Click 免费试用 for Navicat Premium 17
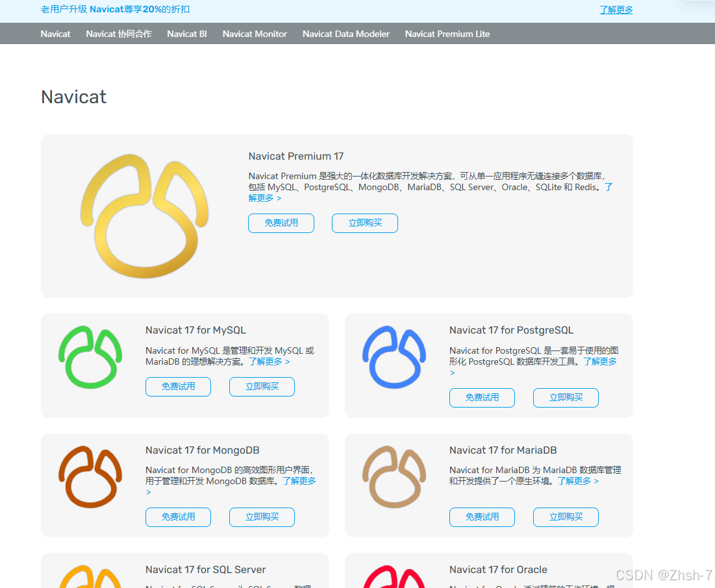Screen dimensions: 715x588 pyautogui.click(x=281, y=223)
